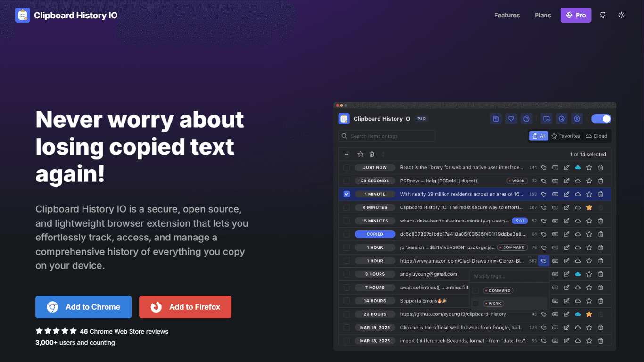This screenshot has width=644, height=362.
Task: Toggle the clipboard monitoring switch off
Action: pos(601,119)
